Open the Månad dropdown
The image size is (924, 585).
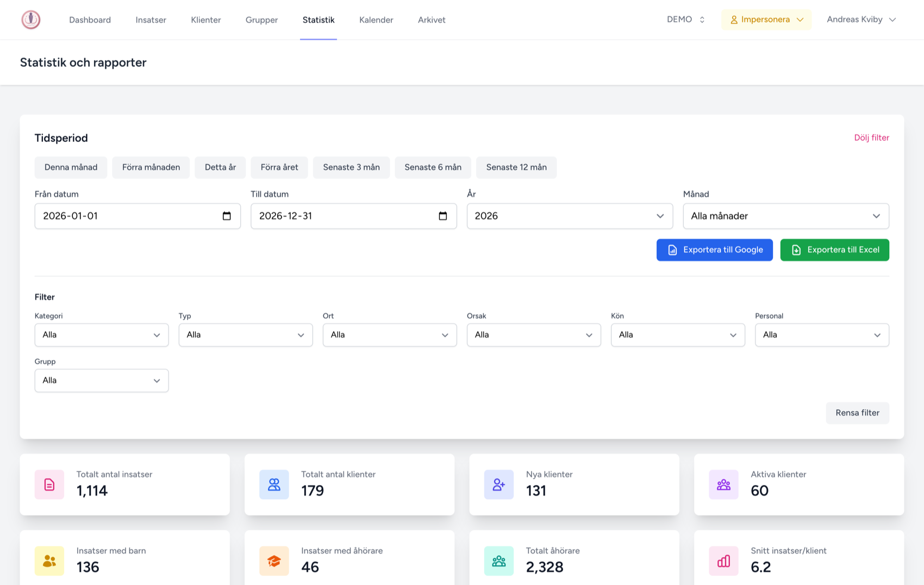tap(786, 216)
